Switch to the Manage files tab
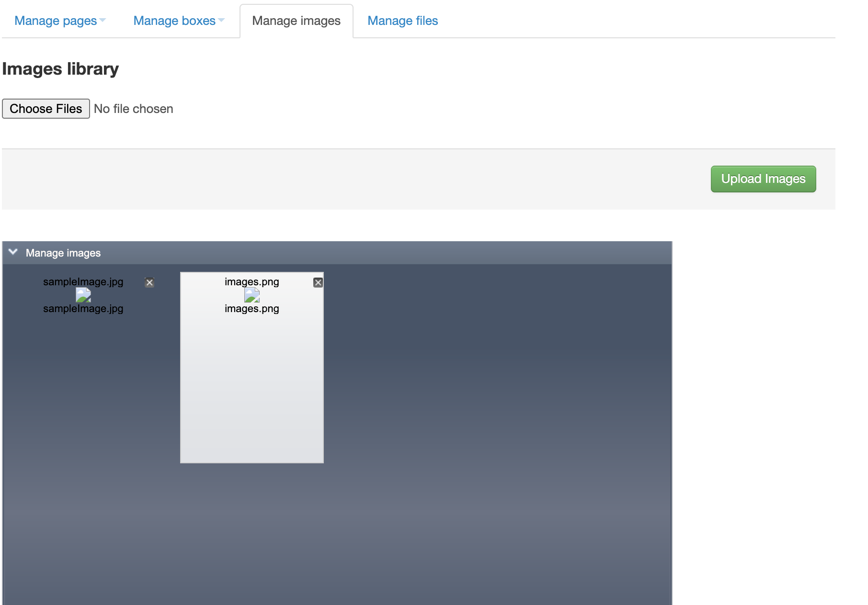The width and height of the screenshot is (868, 605). (x=402, y=21)
